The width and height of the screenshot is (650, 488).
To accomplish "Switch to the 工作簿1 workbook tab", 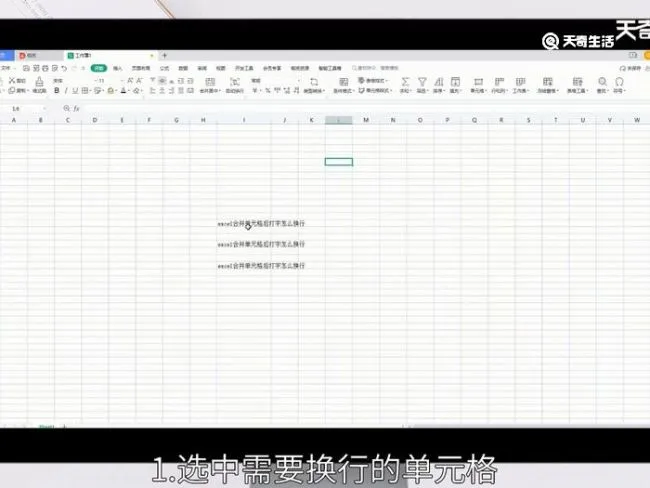I will 110,55.
